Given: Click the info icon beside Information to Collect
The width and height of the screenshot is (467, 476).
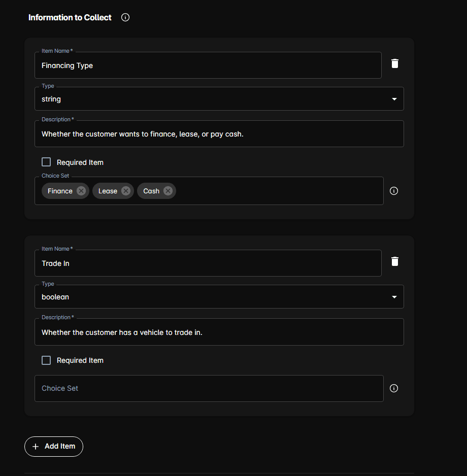Looking at the screenshot, I should pyautogui.click(x=125, y=17).
